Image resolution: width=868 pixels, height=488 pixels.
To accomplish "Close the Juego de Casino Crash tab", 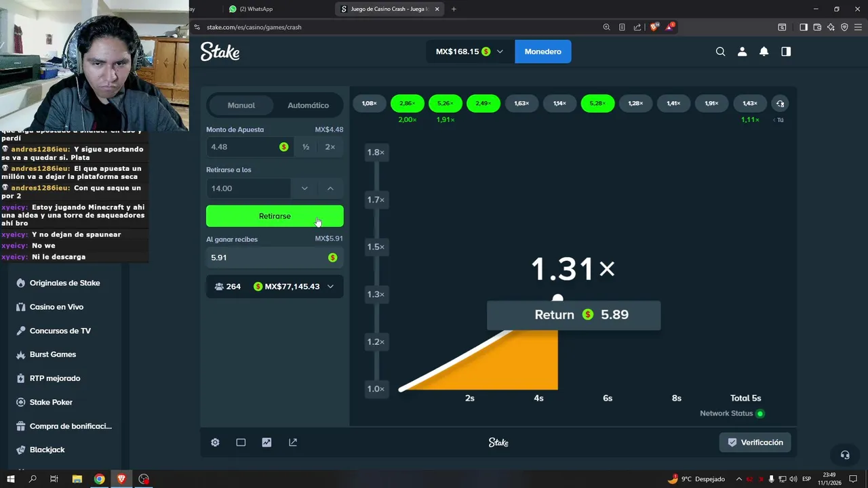I will point(437,9).
